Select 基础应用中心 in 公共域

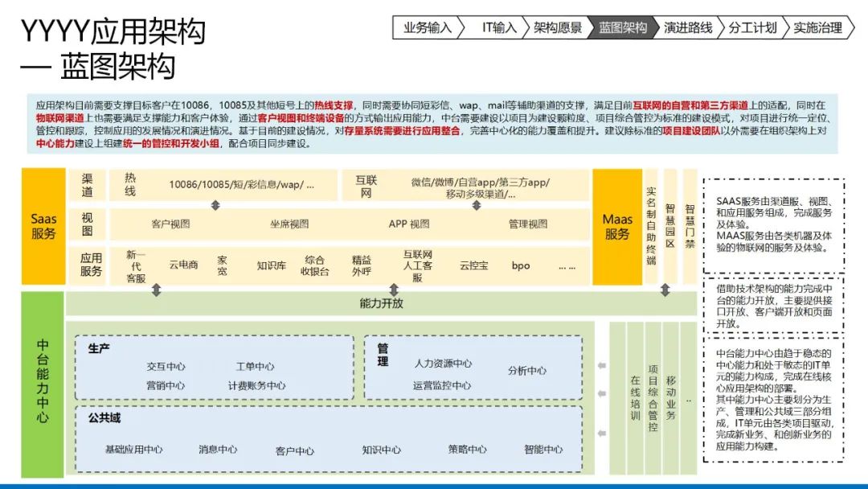pyautogui.click(x=134, y=450)
